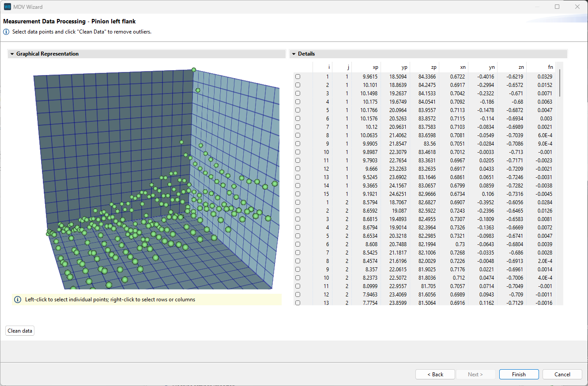Click the Clean data button

(x=20, y=331)
